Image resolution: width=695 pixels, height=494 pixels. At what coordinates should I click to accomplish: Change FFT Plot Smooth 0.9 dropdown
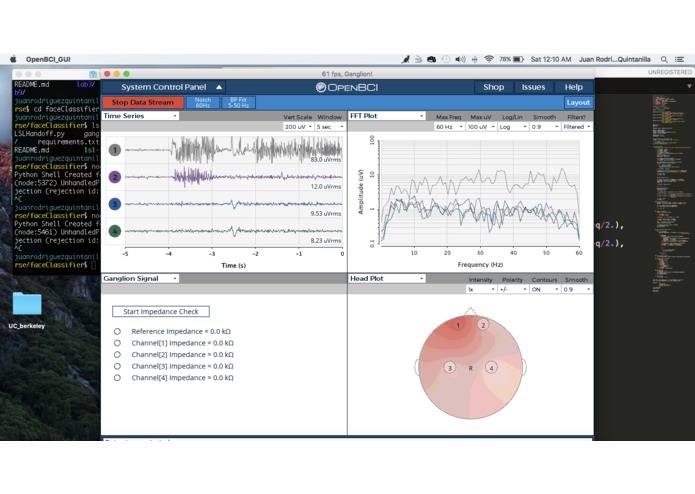point(545,127)
